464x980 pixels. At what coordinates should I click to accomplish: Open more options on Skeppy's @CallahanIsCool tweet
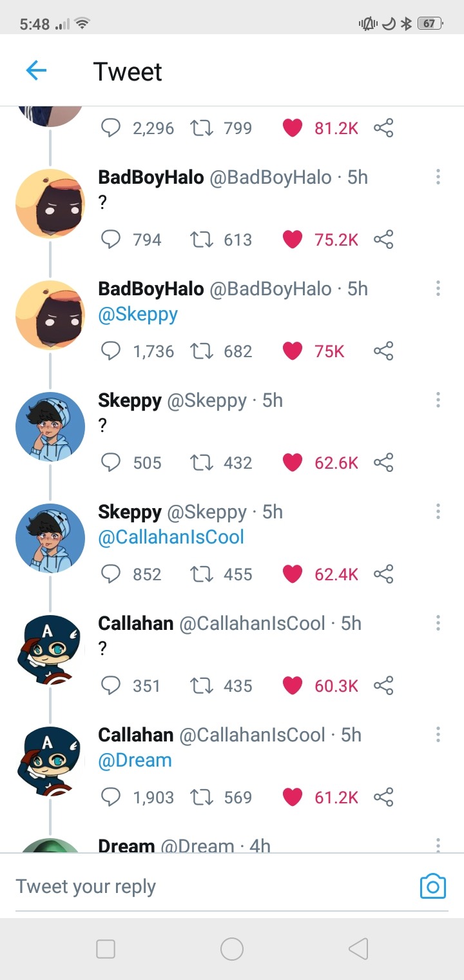pyautogui.click(x=438, y=512)
